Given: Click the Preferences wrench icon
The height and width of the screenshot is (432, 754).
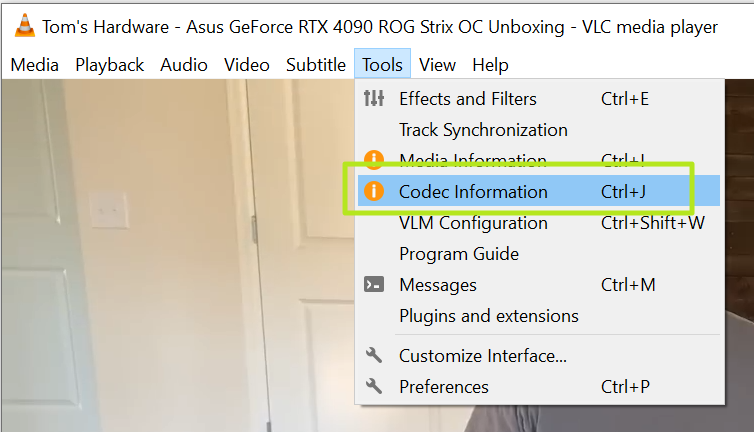Looking at the screenshot, I should [374, 386].
